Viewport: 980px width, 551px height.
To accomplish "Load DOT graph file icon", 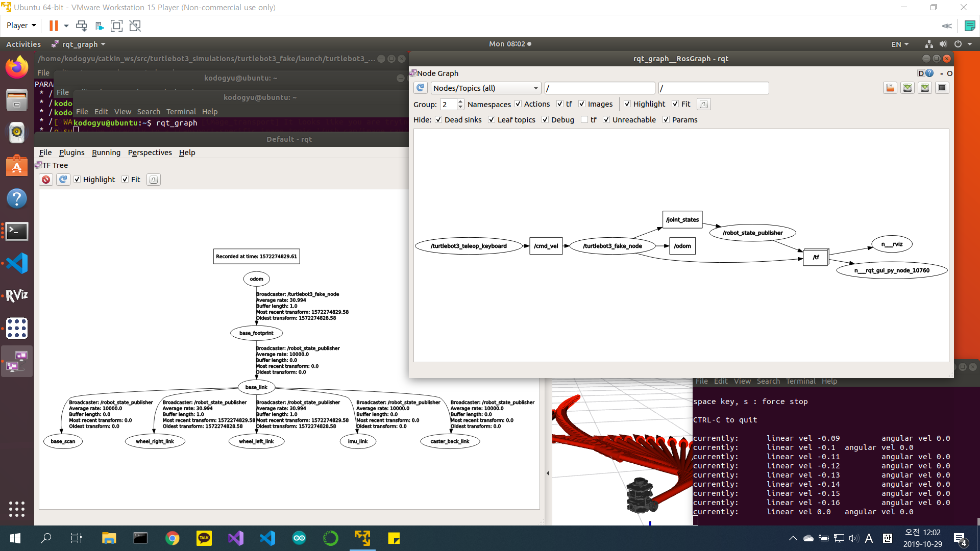I will 890,88.
